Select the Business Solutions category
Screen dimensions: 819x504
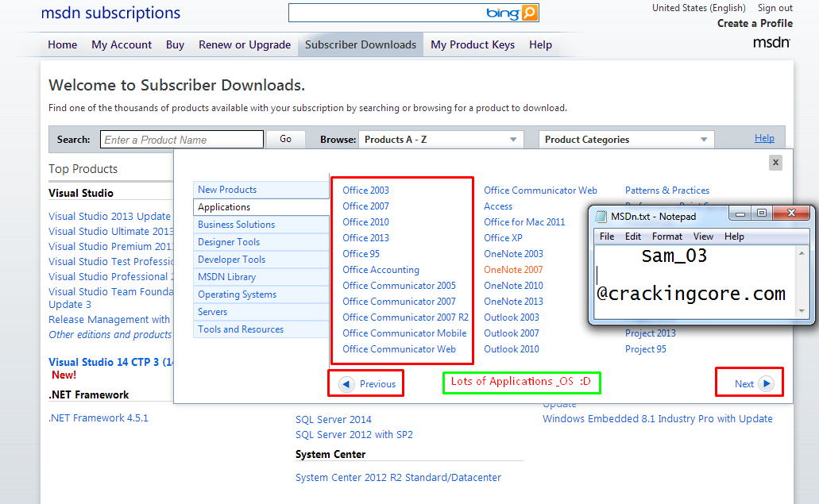(261, 225)
